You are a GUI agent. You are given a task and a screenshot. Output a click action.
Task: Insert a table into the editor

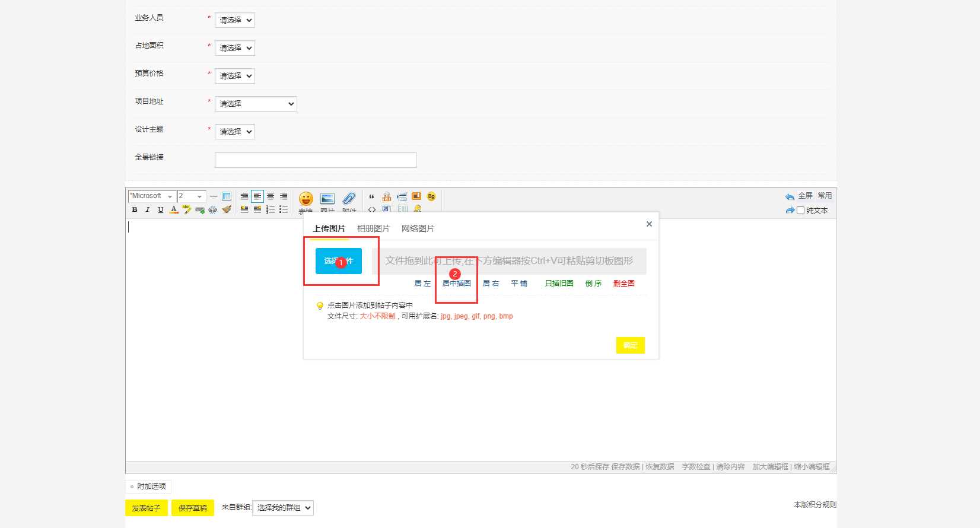click(x=227, y=196)
